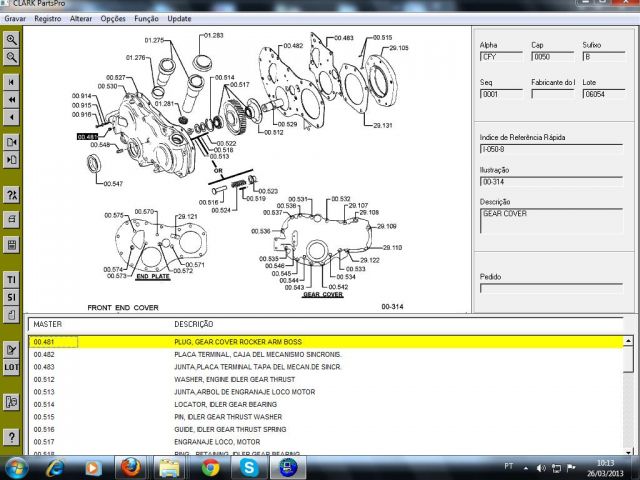The image size is (640, 480).
Task: Click the page with left arrow icon
Action: (11, 142)
